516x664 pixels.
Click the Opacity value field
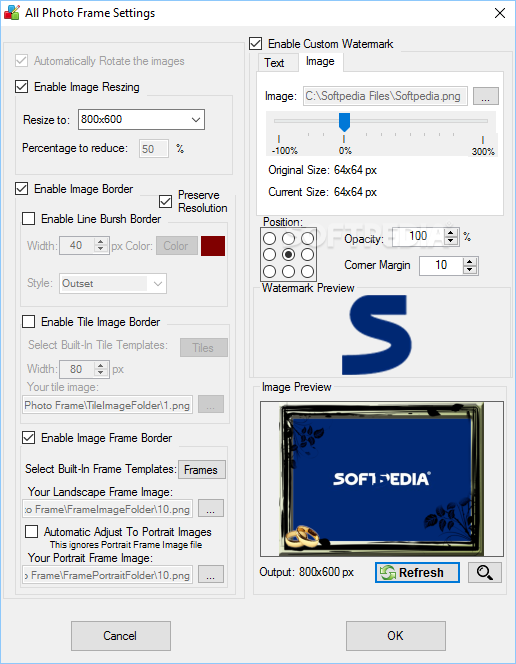pos(419,237)
